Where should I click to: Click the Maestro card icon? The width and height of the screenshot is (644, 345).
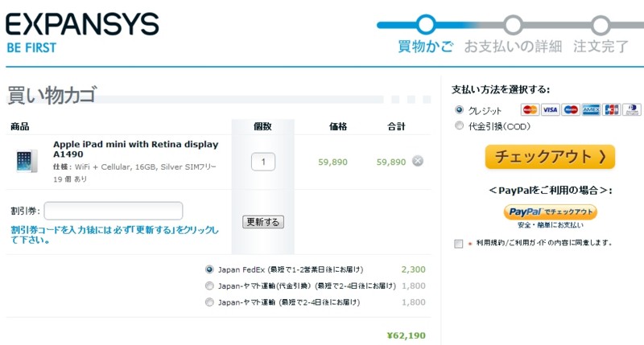tap(571, 109)
